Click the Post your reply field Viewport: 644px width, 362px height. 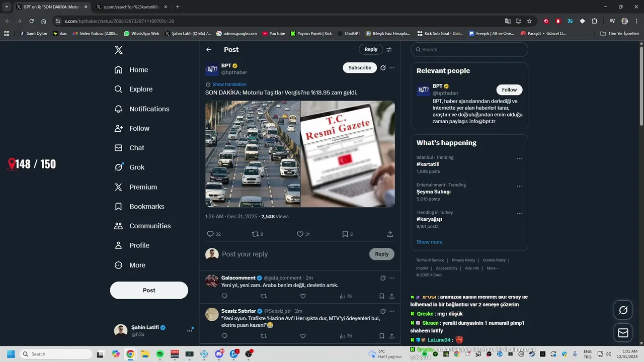point(294,254)
